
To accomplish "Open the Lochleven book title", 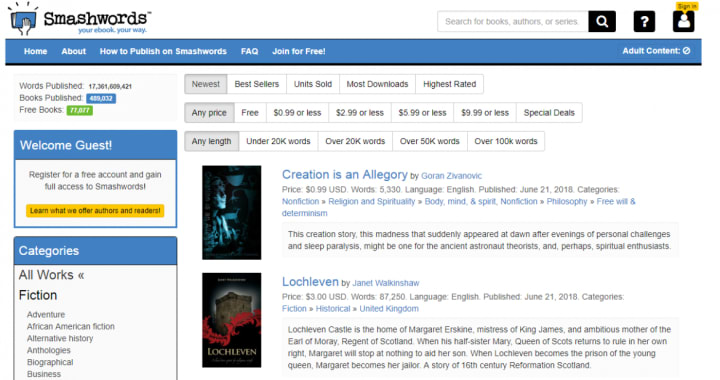I will coord(310,282).
